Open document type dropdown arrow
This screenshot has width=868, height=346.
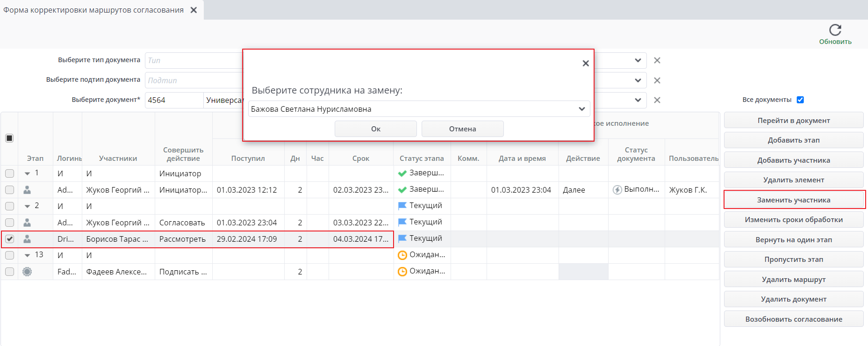pos(638,60)
